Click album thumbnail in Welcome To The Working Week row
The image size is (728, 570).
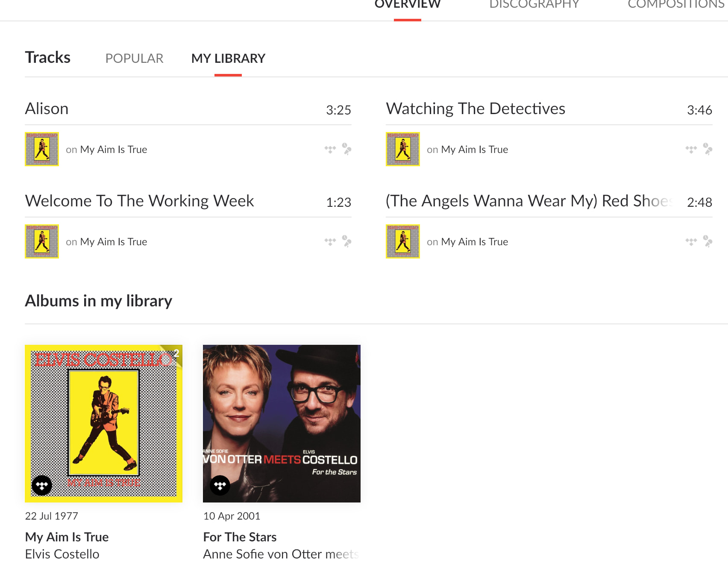click(x=42, y=241)
